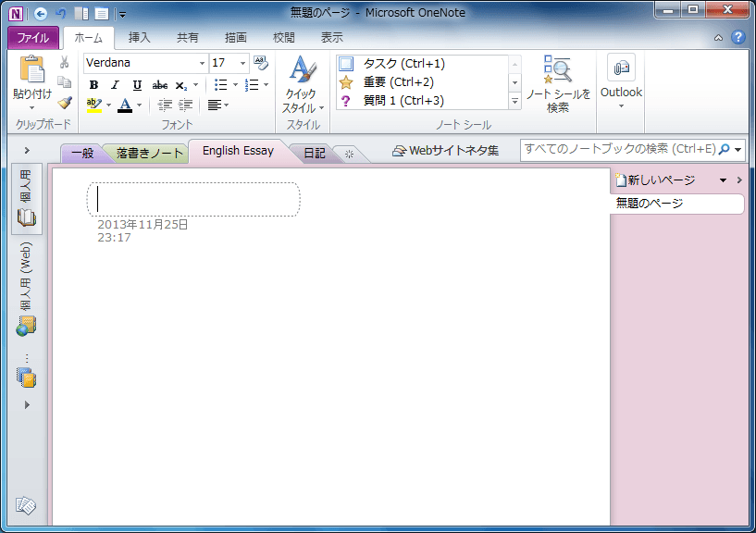The height and width of the screenshot is (533, 756).
Task: Click the Undo arrow icon
Action: 61,14
